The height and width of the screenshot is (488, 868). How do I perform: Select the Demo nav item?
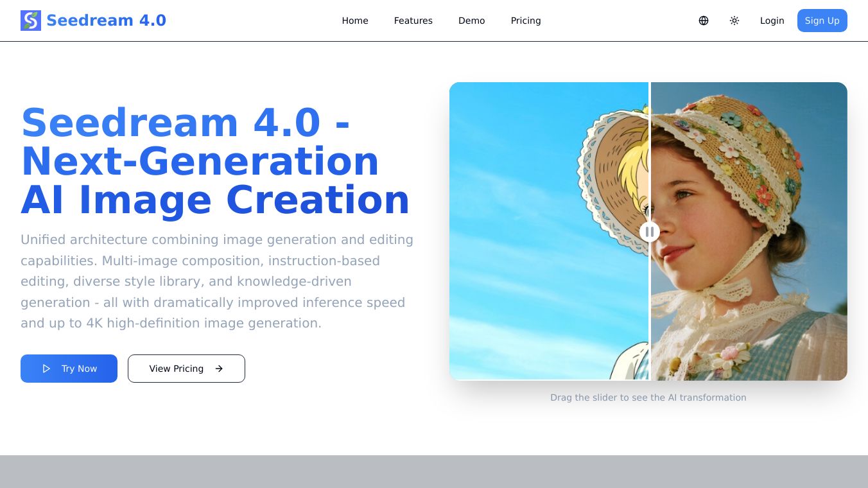point(472,21)
